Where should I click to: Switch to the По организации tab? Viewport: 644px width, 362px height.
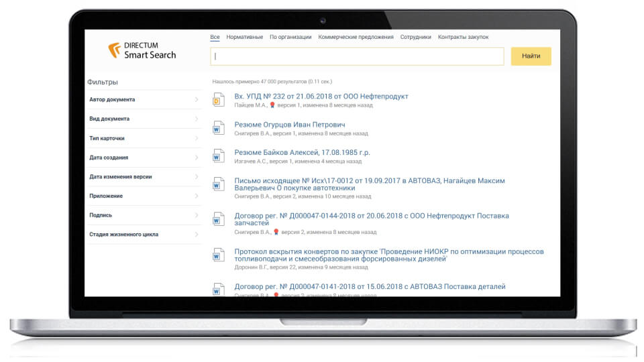coord(290,37)
